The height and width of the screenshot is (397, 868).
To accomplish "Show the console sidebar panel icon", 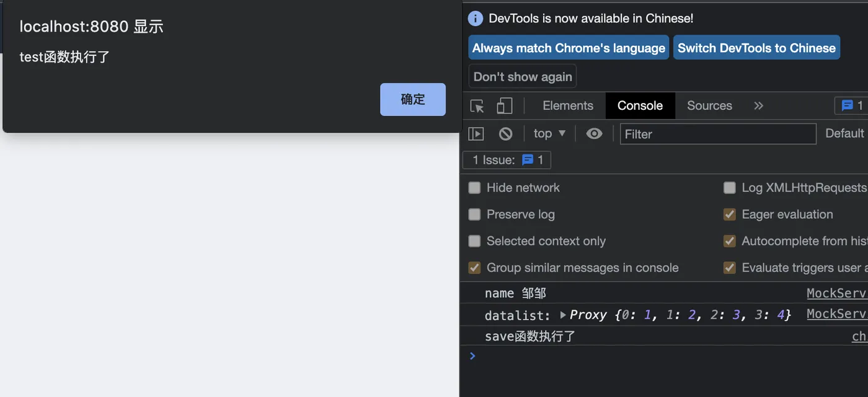I will [x=476, y=133].
